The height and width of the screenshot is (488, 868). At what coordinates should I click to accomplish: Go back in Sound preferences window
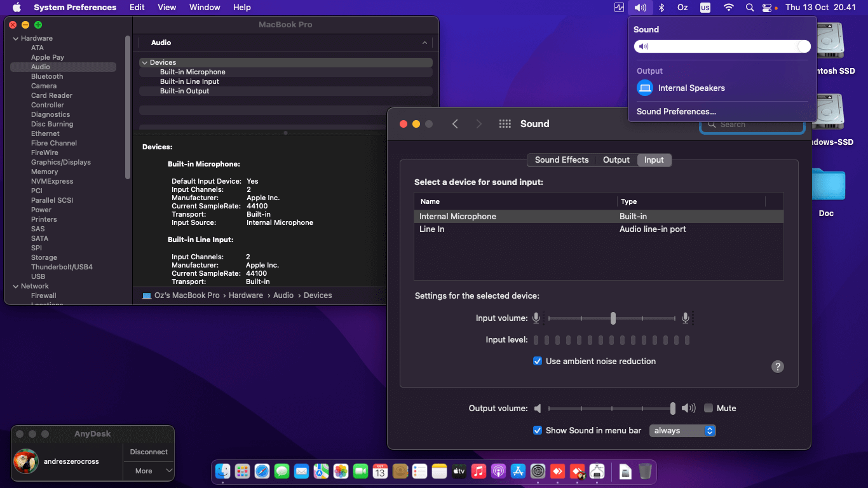[x=455, y=124]
